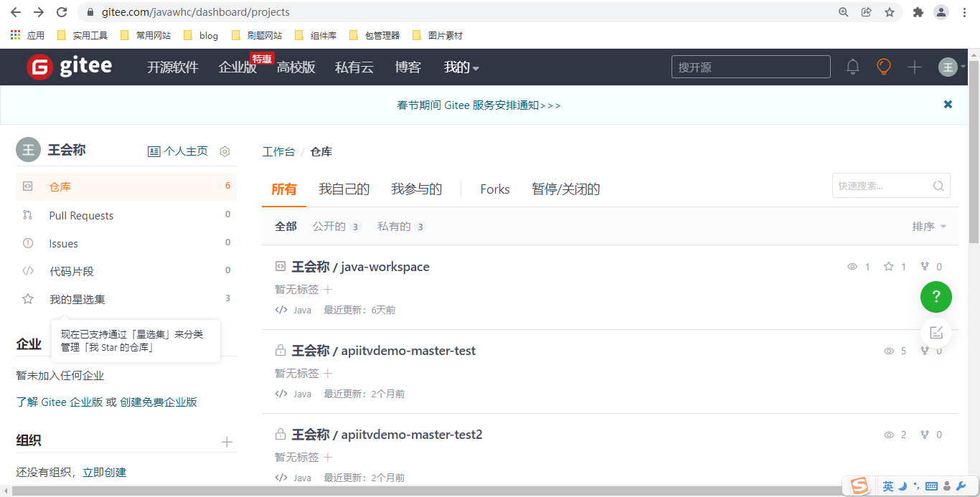Click the 快速搜索 search input field
The image size is (980, 497).
[884, 185]
